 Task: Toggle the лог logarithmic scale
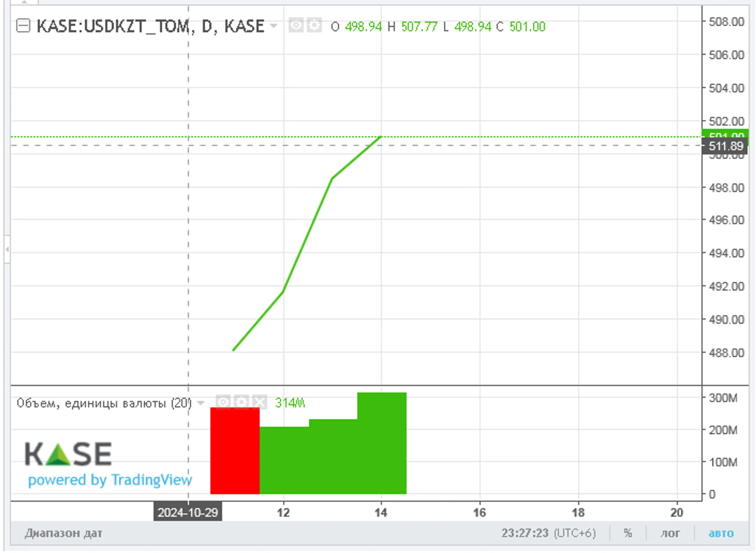coord(670,533)
